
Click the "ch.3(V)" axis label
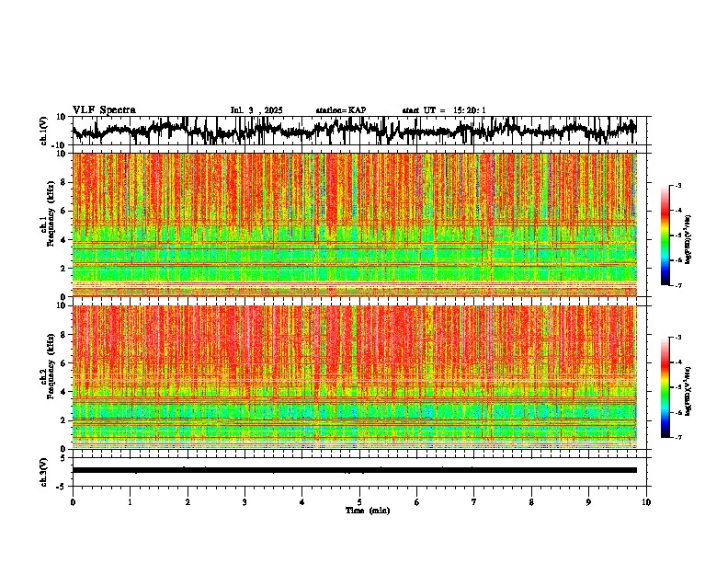(x=44, y=472)
